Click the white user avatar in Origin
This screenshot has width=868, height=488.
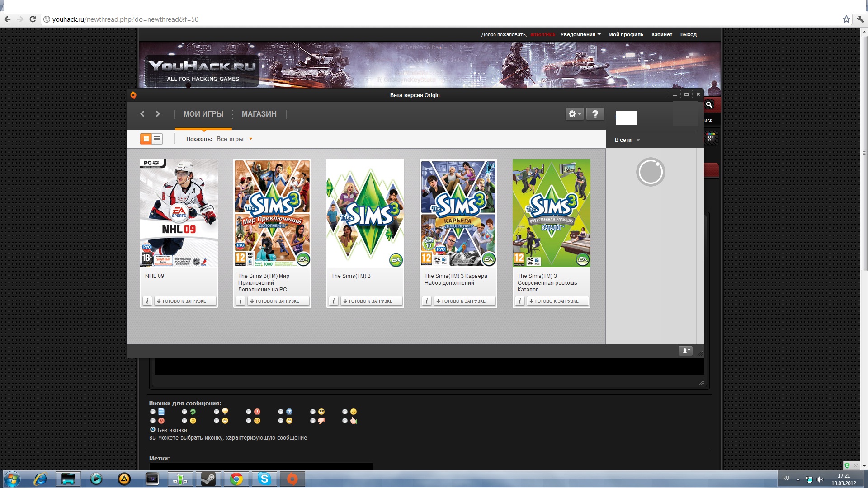click(x=627, y=117)
